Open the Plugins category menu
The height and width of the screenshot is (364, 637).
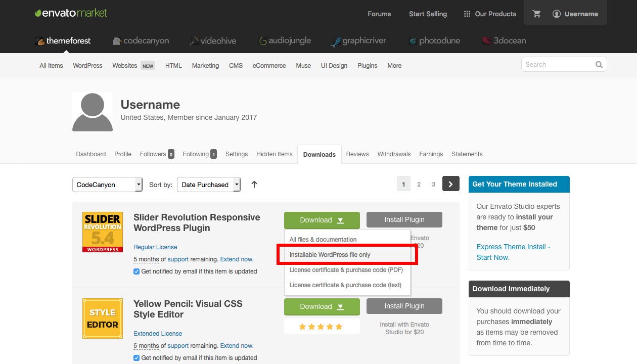point(368,66)
